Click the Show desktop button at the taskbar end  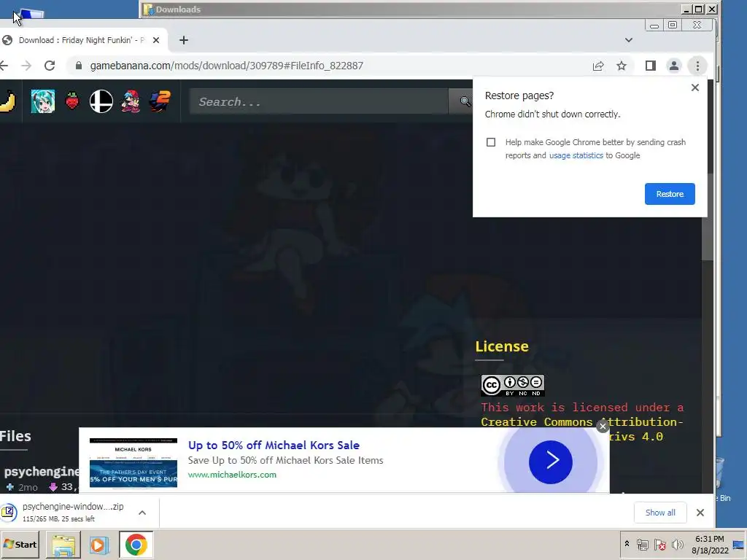pos(739,545)
